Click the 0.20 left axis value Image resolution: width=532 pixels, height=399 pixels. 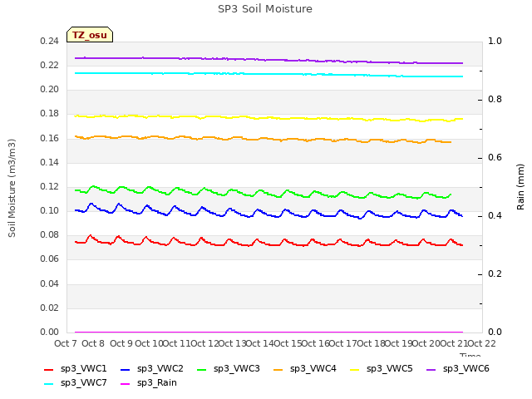click(x=50, y=90)
